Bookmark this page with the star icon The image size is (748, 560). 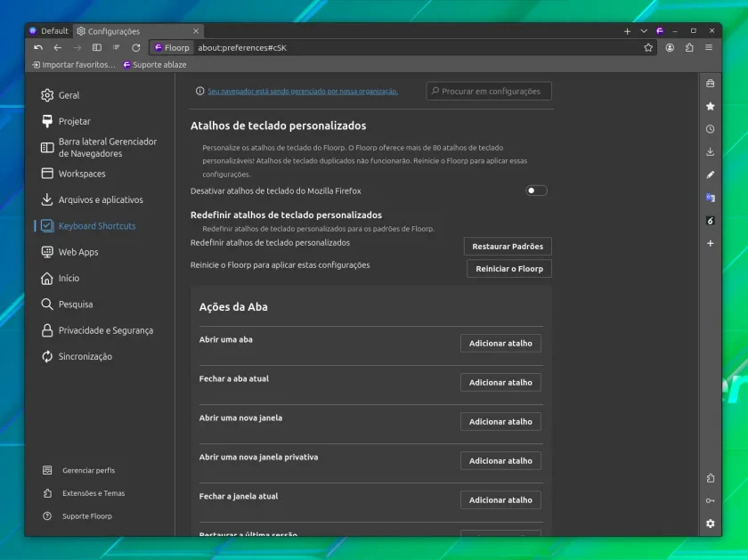coord(648,48)
